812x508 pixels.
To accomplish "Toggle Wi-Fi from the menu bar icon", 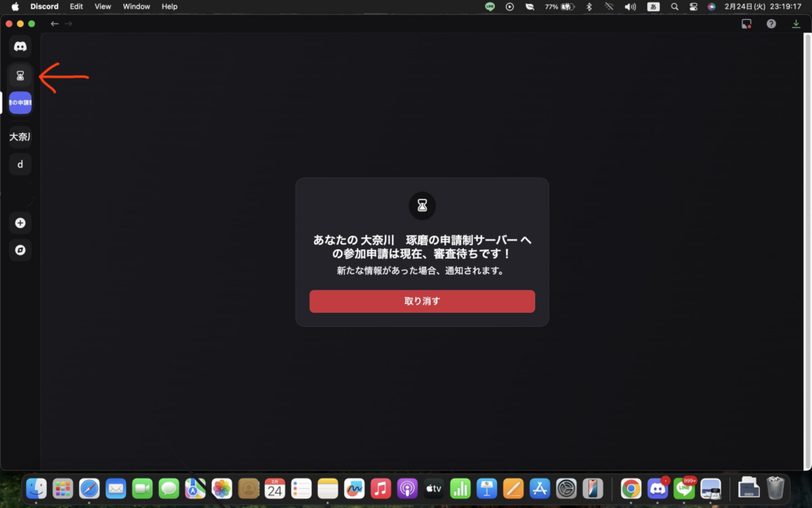I will tap(609, 6).
